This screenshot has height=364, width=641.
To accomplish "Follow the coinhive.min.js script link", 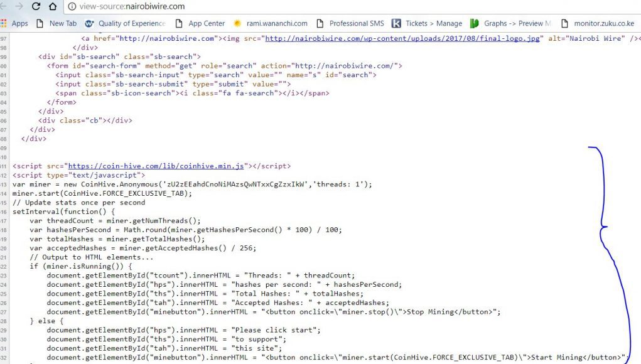I will point(156,166).
